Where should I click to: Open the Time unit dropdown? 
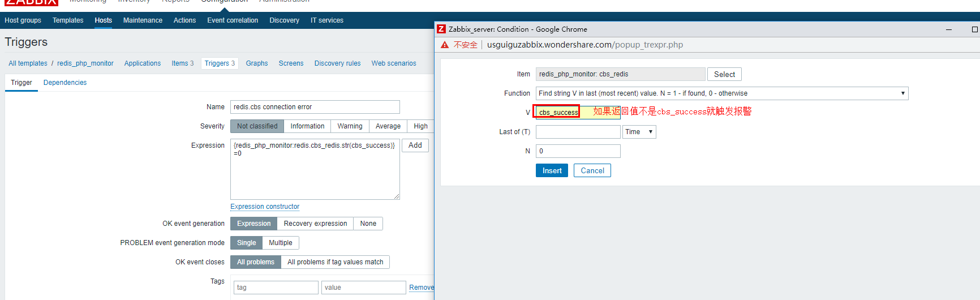tap(639, 132)
